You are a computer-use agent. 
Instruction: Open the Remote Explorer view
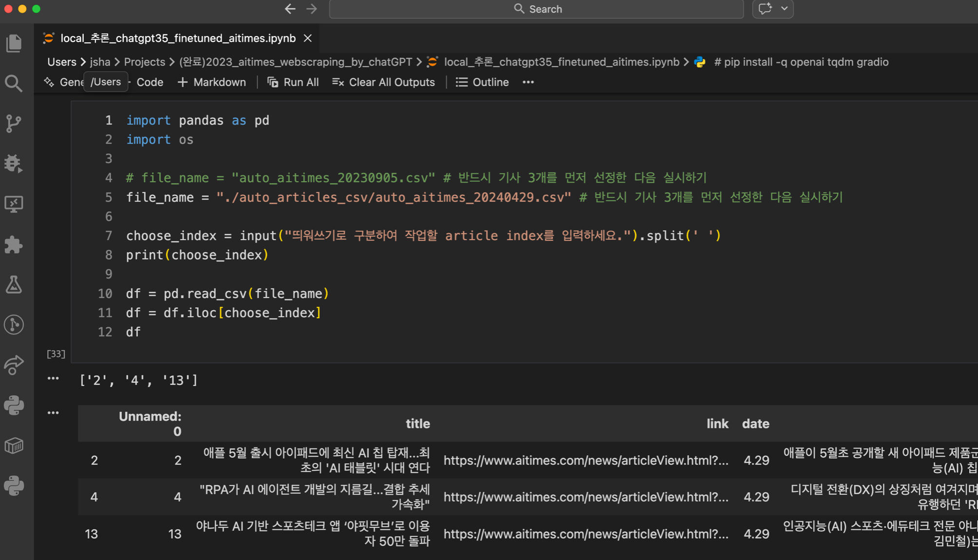pos(14,204)
